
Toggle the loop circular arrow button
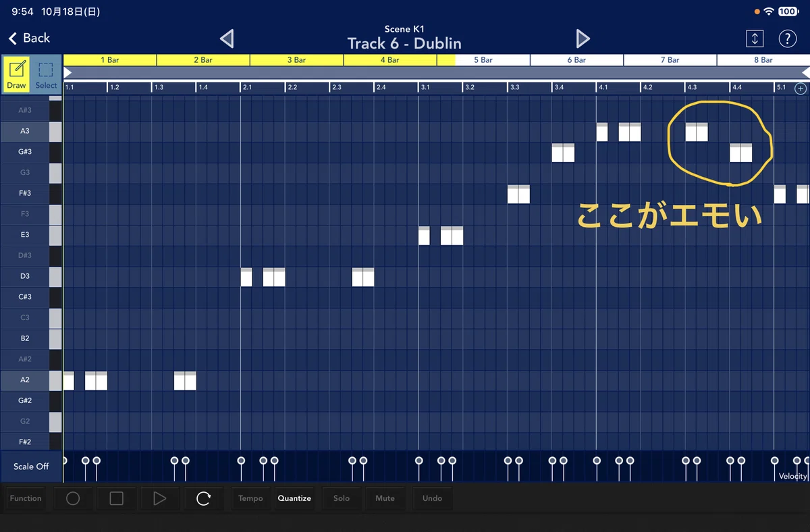pos(203,498)
